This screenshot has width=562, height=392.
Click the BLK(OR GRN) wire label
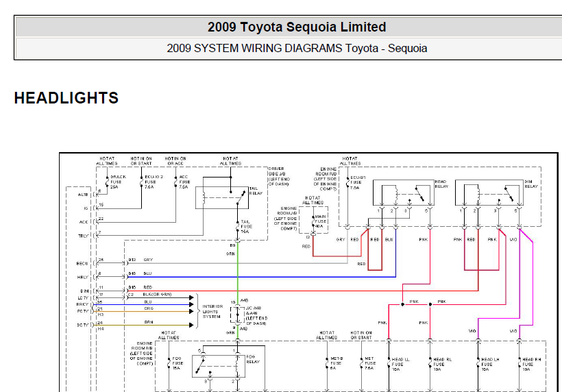157,294
